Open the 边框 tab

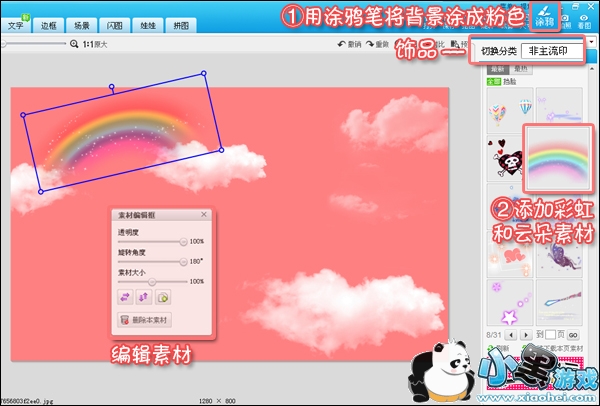point(49,25)
